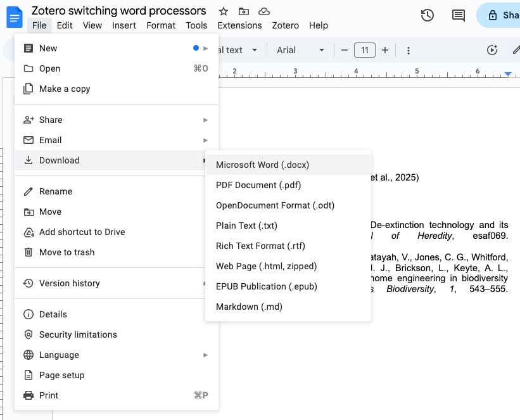
Task: Download as OpenDocument Format (.odt)
Action: coord(288,205)
